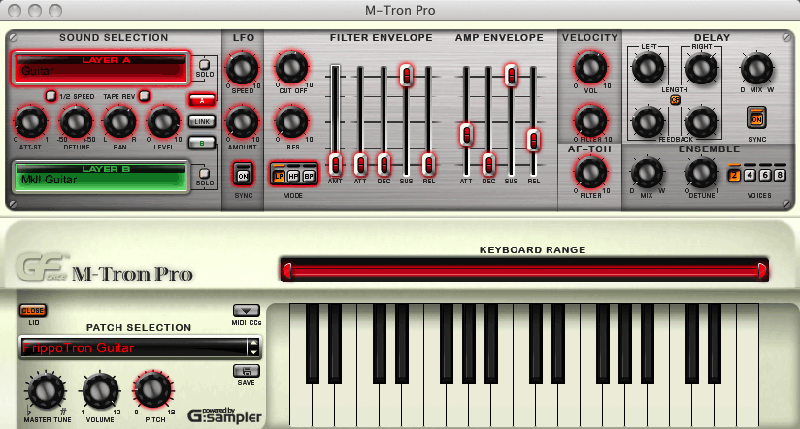This screenshot has height=429, width=800.
Task: Click the Keyboard Range right handle
Action: 761,270
